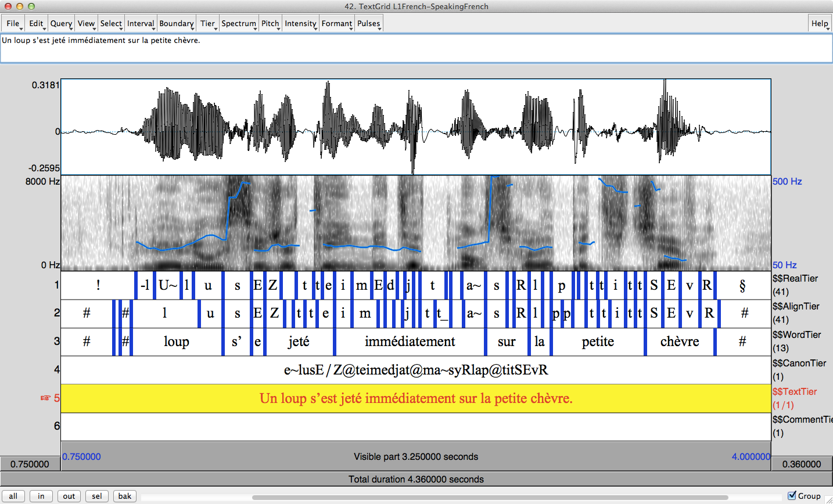Select the wide "l" interval in tier 2

coord(164,314)
